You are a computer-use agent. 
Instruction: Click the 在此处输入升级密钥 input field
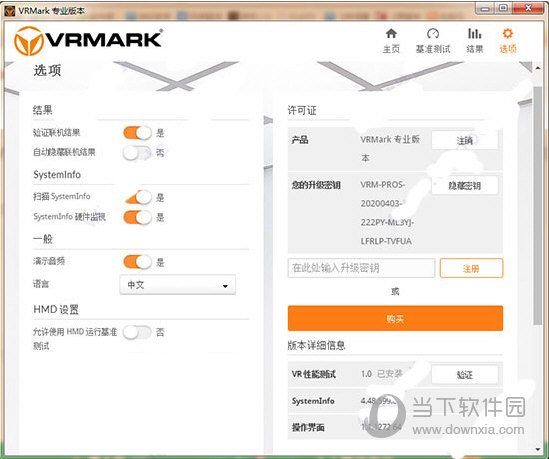tap(361, 268)
